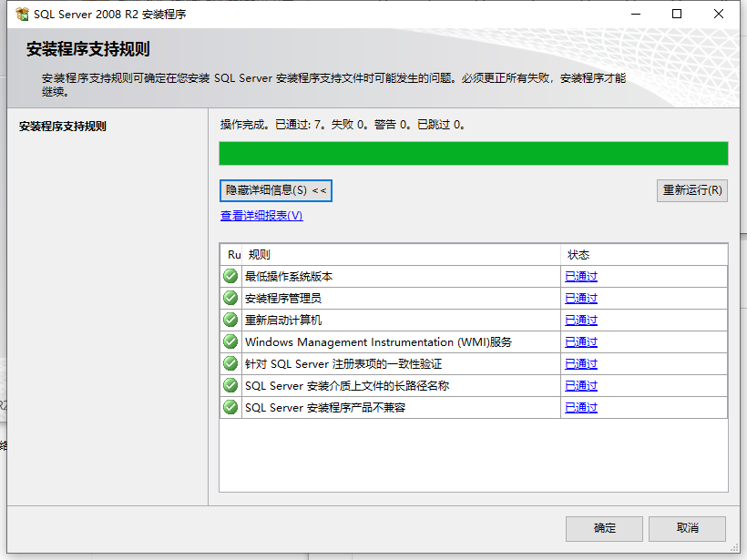Open 已通过 status for 安装程序管理员
747x560 pixels.
[580, 298]
